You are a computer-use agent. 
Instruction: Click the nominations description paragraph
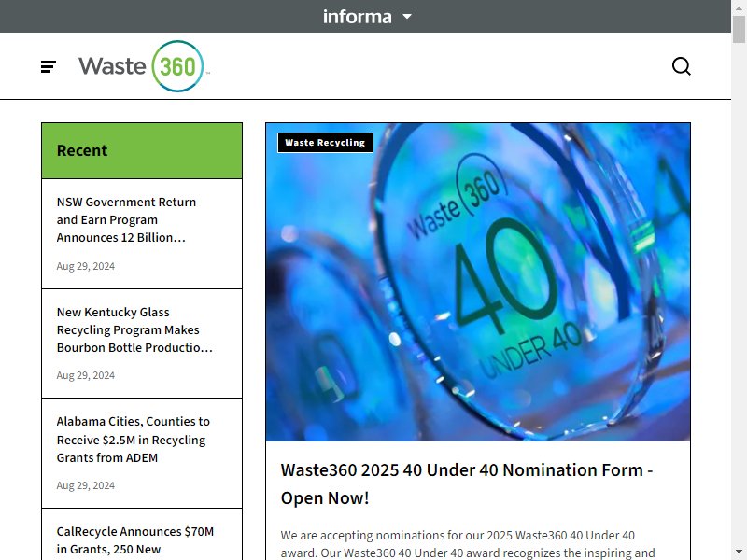click(468, 544)
